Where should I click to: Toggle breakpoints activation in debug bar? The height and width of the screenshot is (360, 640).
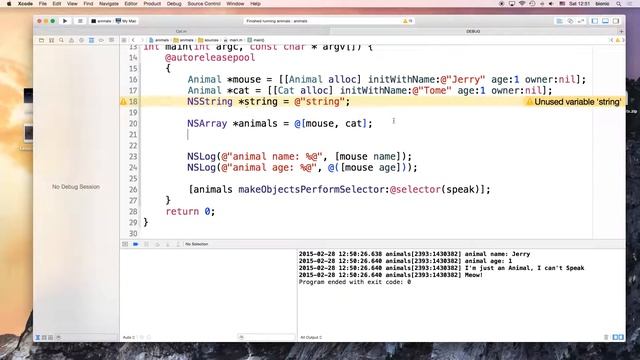(x=136, y=244)
